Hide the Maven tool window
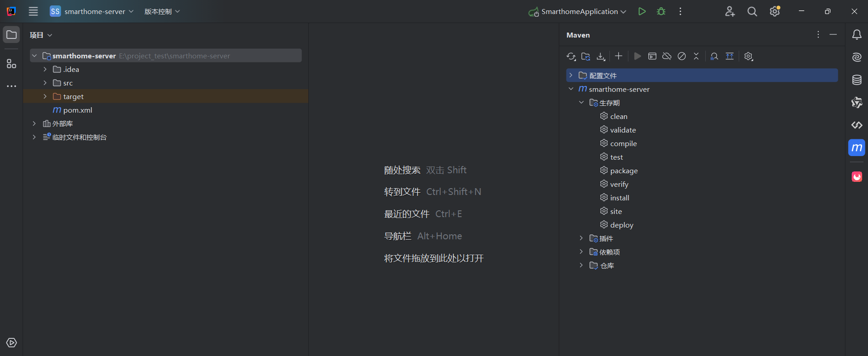 tap(833, 35)
